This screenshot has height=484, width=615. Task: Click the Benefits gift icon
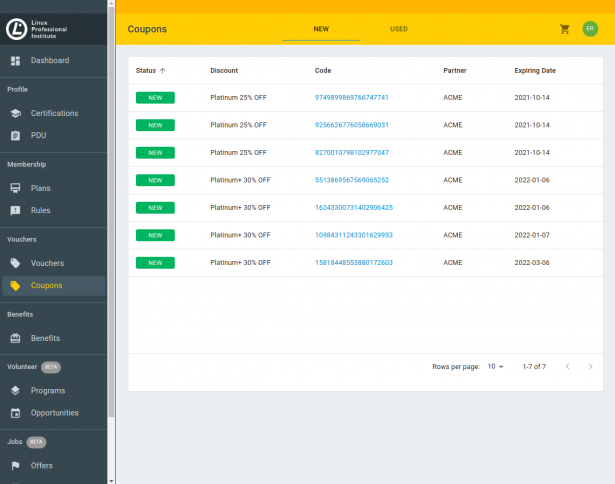(15, 338)
